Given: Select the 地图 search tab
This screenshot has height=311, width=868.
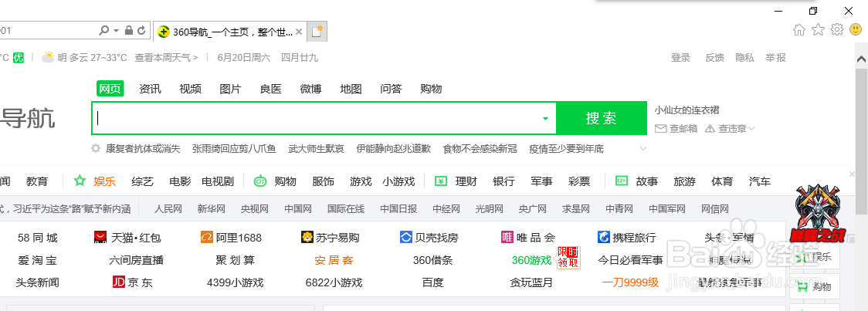Looking at the screenshot, I should [x=351, y=89].
